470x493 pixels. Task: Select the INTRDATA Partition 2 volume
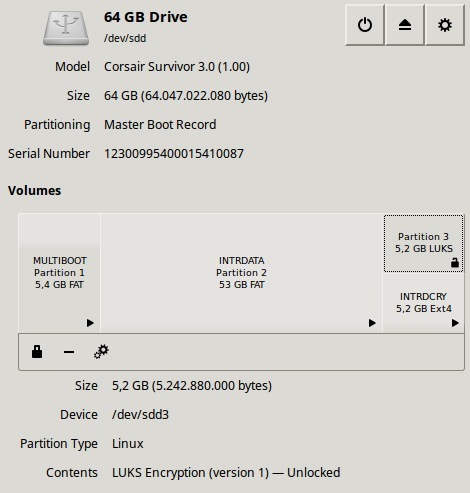[241, 273]
